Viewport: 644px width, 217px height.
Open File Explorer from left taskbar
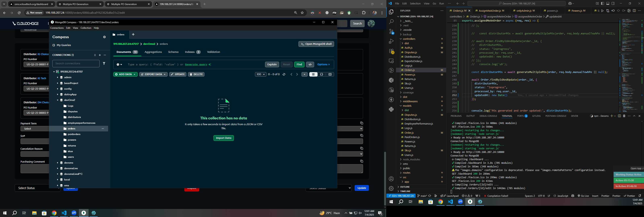(34, 213)
